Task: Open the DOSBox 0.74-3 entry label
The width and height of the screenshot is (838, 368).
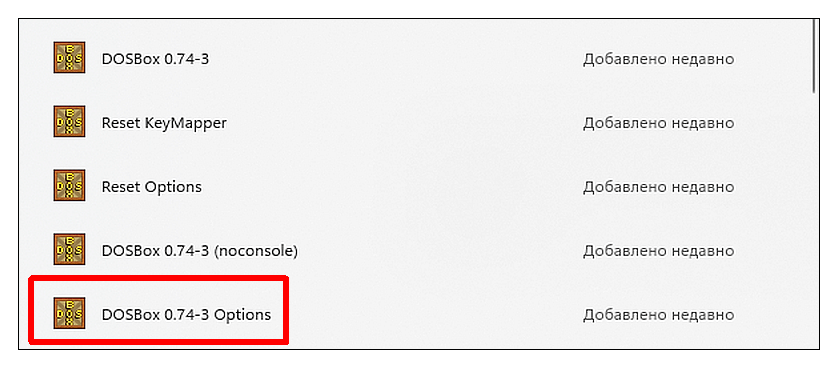Action: [x=155, y=59]
